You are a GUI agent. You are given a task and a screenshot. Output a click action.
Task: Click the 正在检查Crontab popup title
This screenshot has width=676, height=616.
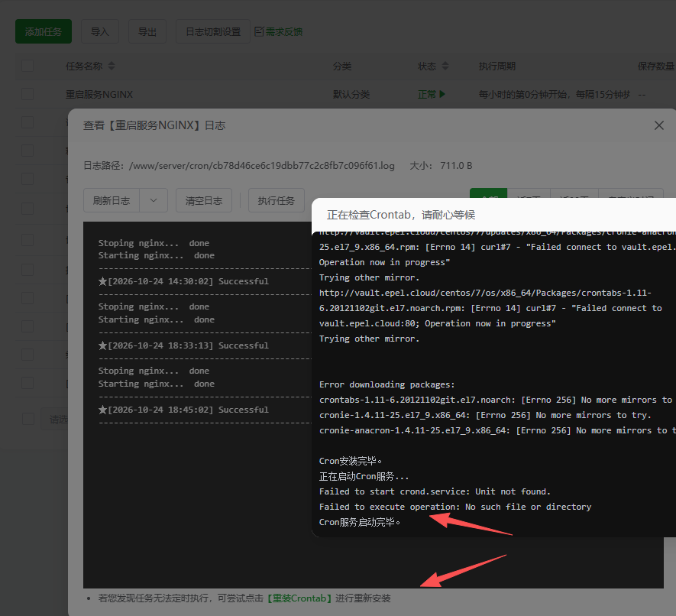click(x=401, y=215)
